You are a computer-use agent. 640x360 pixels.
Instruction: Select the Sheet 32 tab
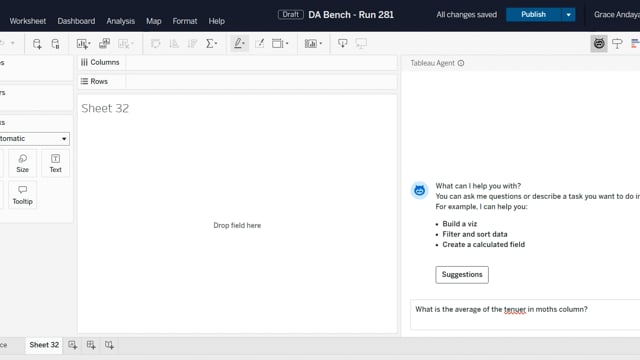[44, 345]
